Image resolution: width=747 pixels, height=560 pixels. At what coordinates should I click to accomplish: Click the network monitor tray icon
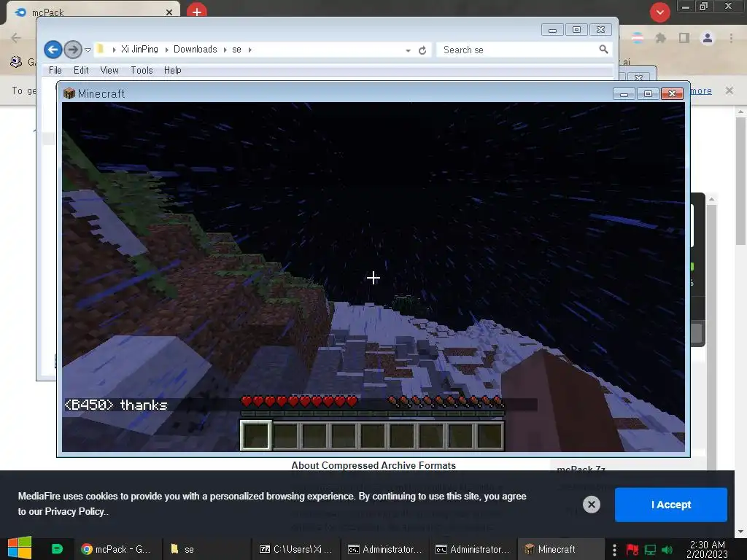650,550
